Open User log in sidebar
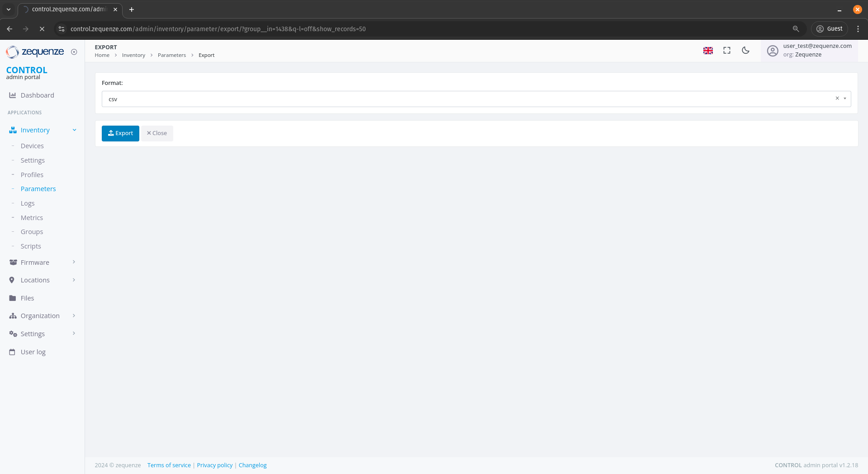This screenshot has height=474, width=868. click(33, 352)
